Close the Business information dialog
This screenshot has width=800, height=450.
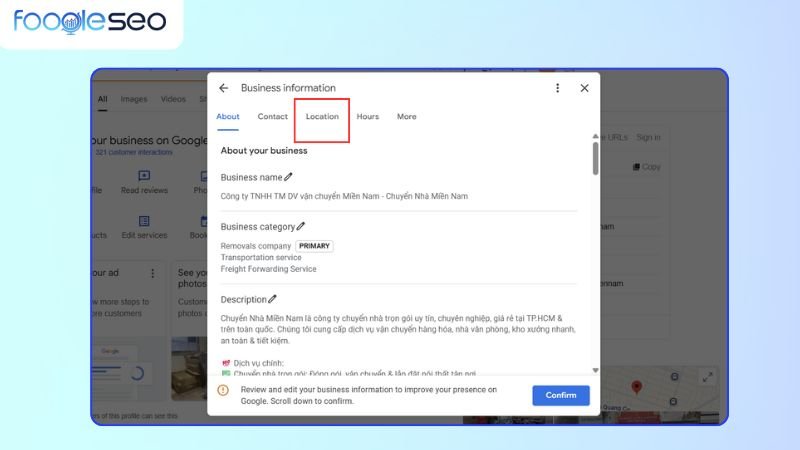coord(585,88)
